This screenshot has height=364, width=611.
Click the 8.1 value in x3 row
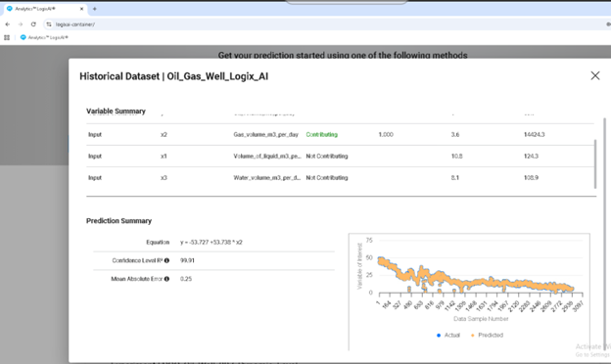tap(455, 177)
